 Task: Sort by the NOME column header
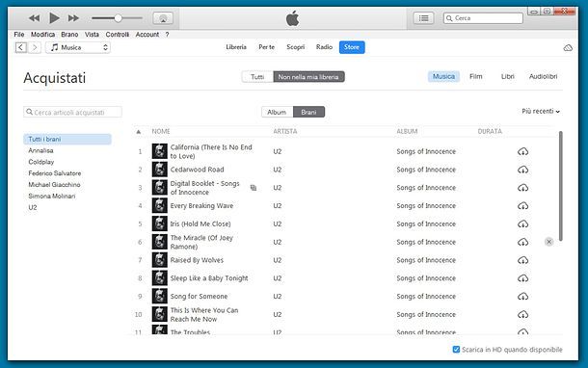161,132
